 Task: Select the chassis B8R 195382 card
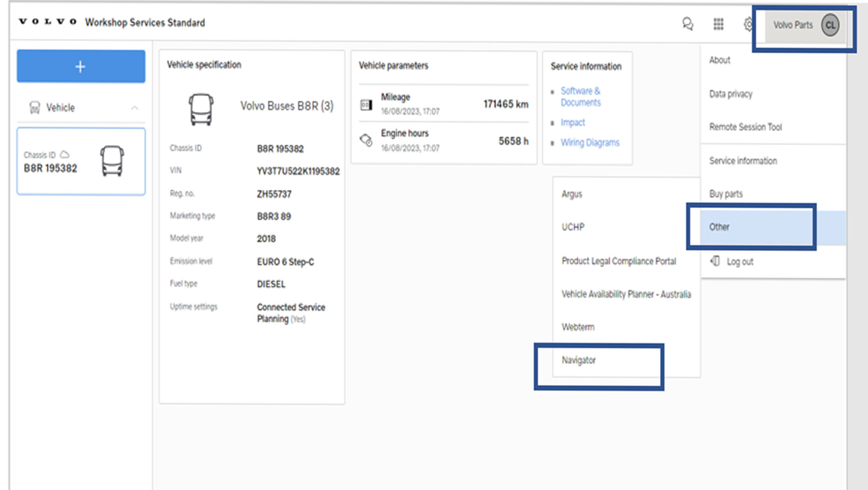[80, 161]
